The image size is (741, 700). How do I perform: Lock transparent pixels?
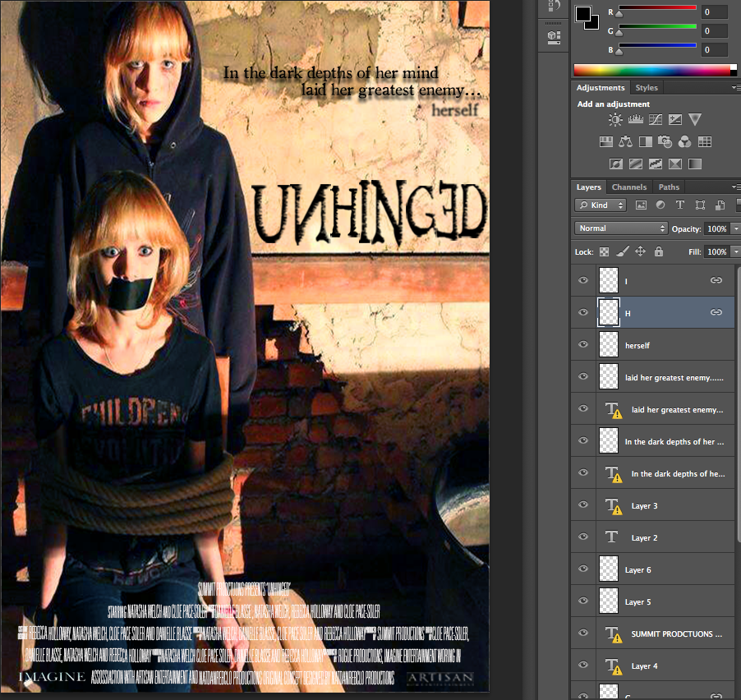(x=604, y=252)
